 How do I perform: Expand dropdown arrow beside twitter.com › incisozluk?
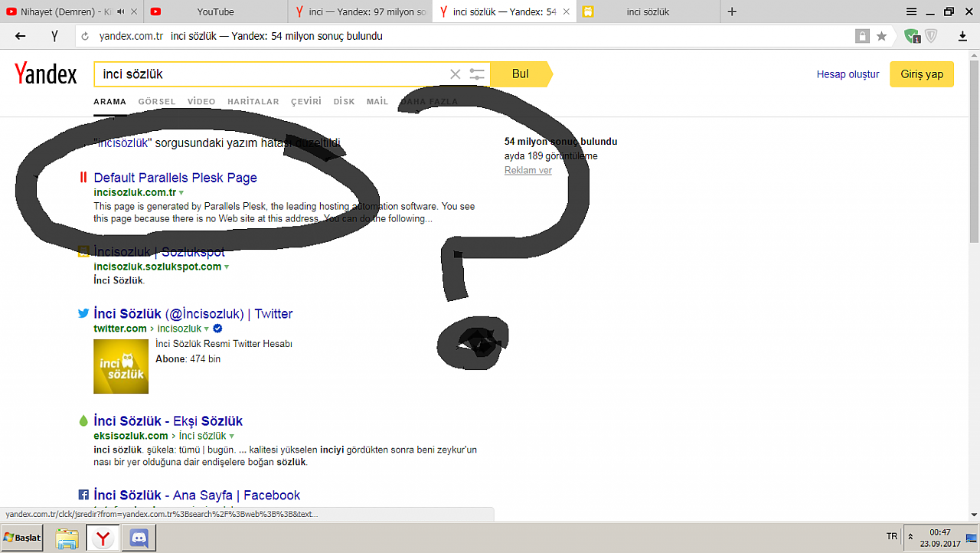tap(207, 329)
